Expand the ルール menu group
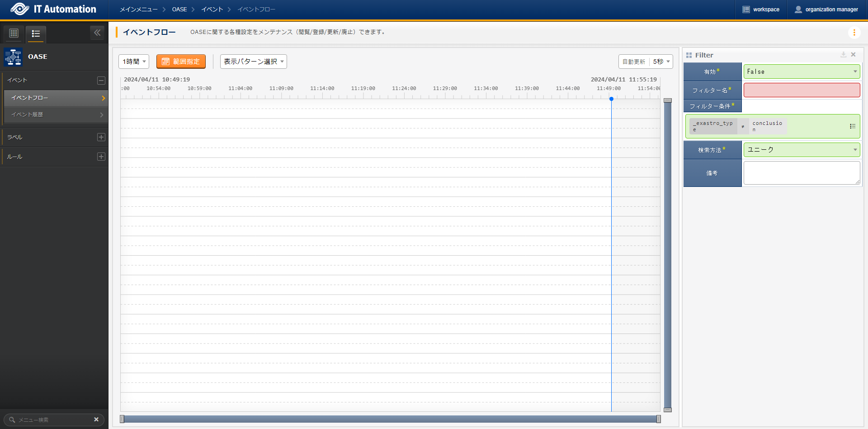 101,157
